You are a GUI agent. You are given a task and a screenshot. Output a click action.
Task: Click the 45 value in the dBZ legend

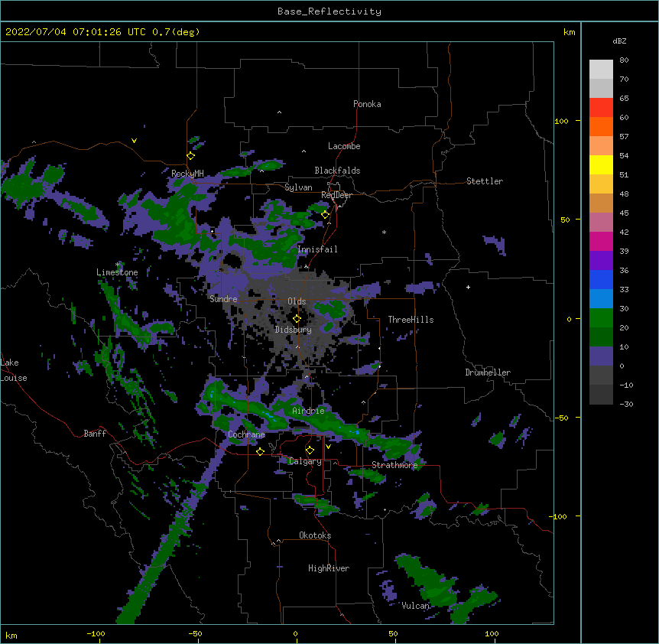pyautogui.click(x=624, y=213)
